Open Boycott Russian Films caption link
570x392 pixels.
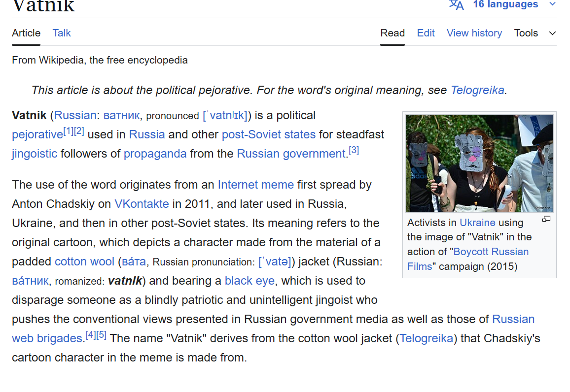[x=491, y=252]
